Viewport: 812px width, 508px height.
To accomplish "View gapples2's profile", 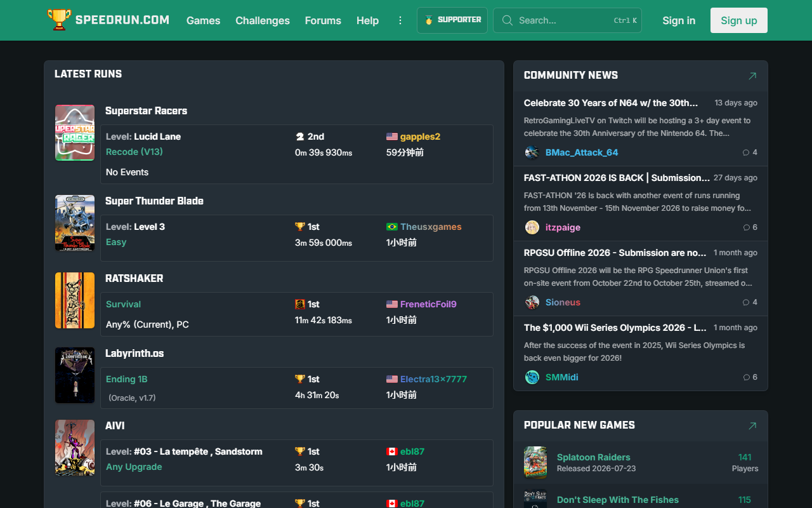I will pyautogui.click(x=420, y=137).
